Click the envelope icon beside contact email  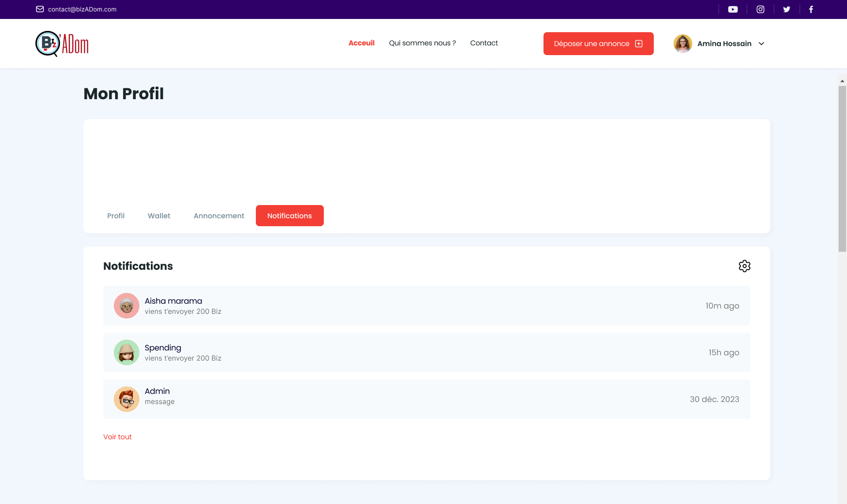[x=40, y=9]
